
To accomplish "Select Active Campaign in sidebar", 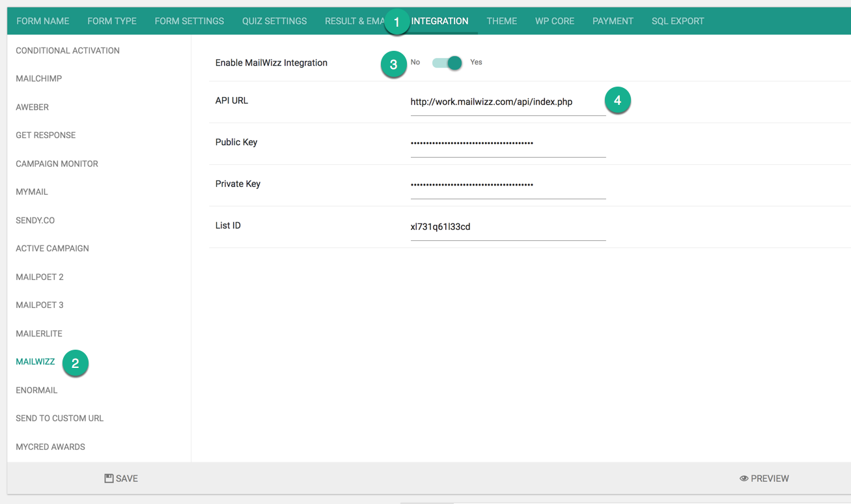I will 52,249.
